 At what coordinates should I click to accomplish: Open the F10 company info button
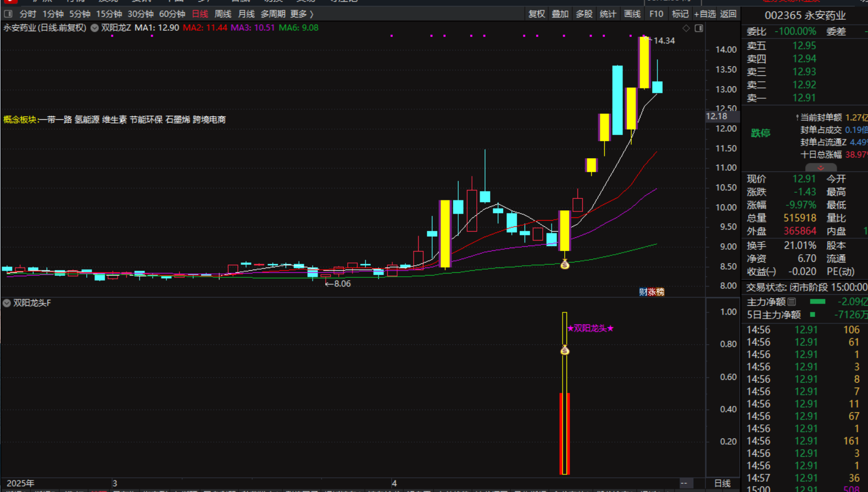tap(656, 14)
